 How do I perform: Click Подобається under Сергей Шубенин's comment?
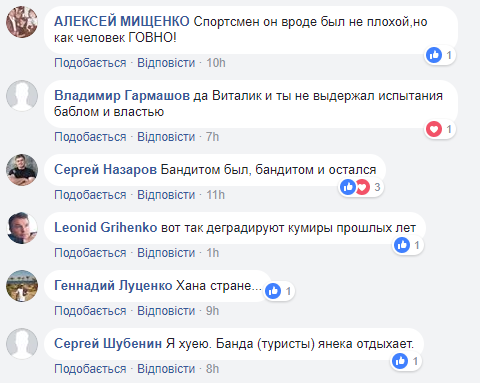pyautogui.click(x=90, y=369)
